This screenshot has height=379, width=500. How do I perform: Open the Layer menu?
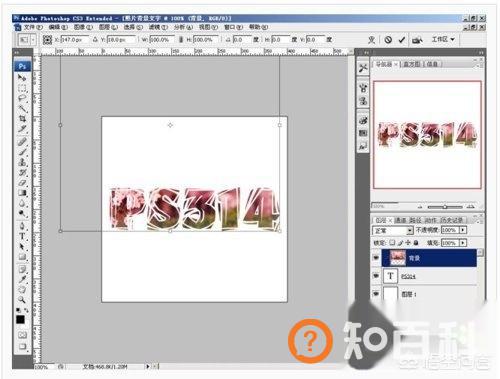pyautogui.click(x=108, y=27)
